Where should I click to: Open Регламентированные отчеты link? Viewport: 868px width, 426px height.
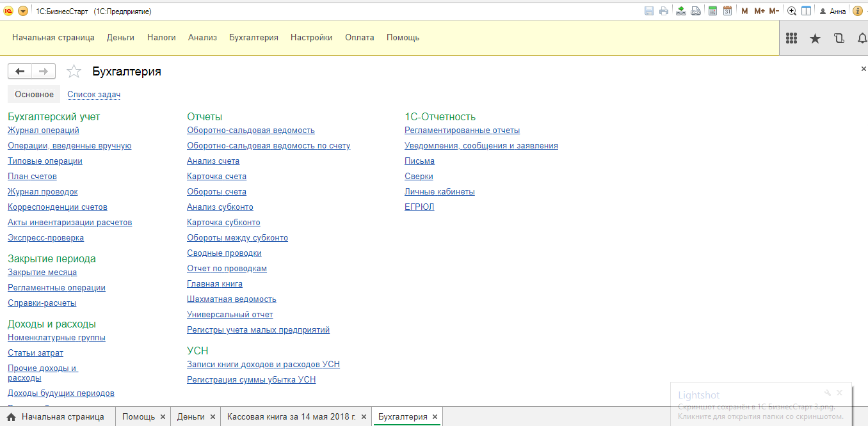(x=462, y=130)
